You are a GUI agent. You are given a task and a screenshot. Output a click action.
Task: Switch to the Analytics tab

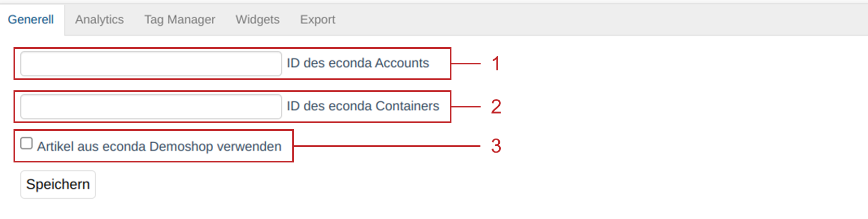click(99, 20)
